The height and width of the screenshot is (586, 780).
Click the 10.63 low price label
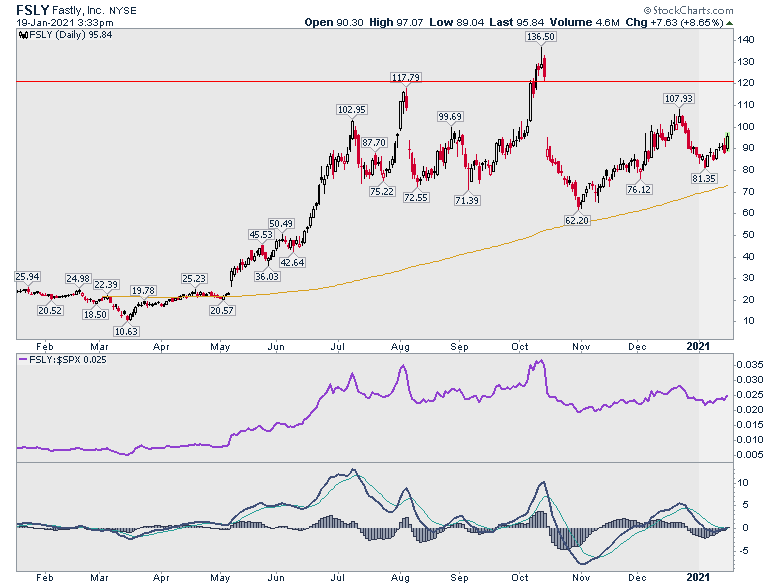(126, 331)
